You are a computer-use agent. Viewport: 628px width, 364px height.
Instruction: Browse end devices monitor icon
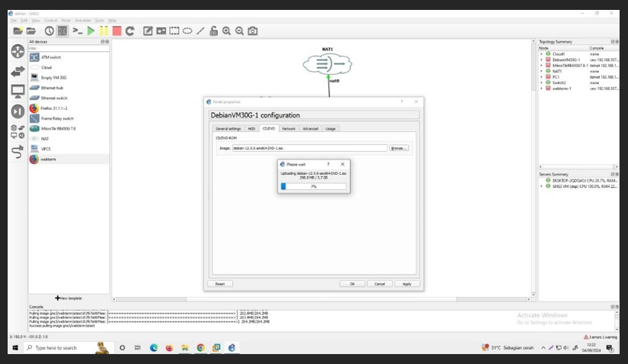coord(18,92)
